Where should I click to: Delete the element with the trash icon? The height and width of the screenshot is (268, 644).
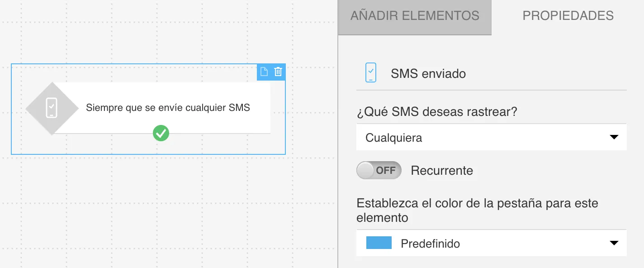click(278, 72)
